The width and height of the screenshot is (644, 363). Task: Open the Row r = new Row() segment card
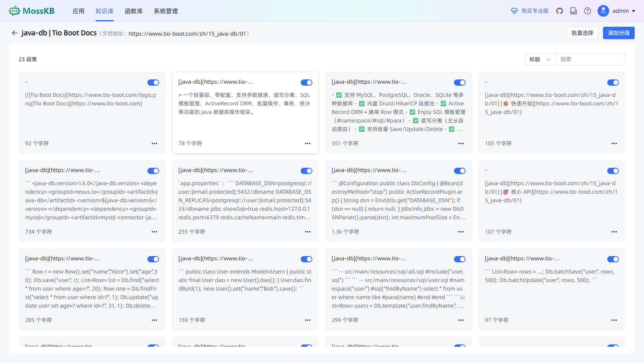pos(92,289)
